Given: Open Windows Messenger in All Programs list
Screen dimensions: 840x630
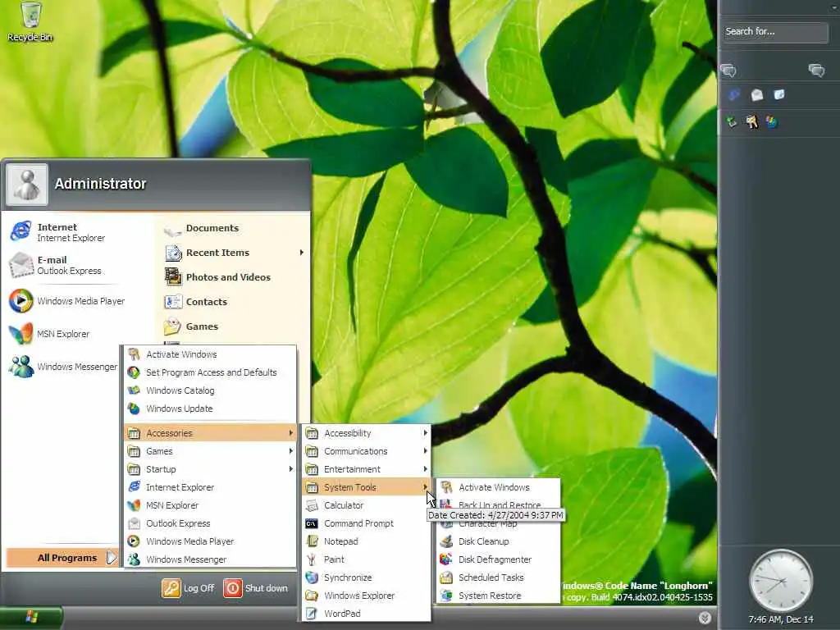Looking at the screenshot, I should (210, 559).
